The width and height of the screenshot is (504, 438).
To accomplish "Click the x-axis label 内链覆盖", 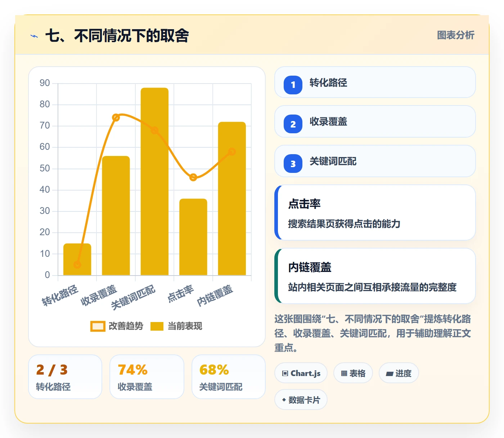I will point(215,295).
